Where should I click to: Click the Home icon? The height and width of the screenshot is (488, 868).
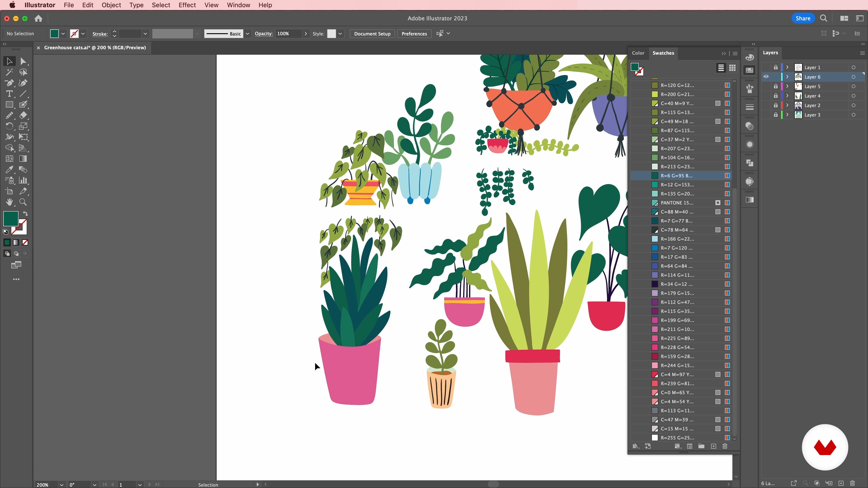tap(38, 19)
